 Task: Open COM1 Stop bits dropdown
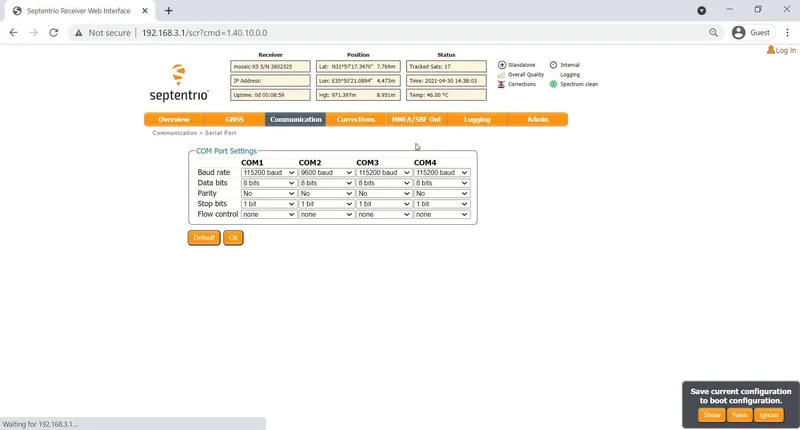tap(268, 204)
